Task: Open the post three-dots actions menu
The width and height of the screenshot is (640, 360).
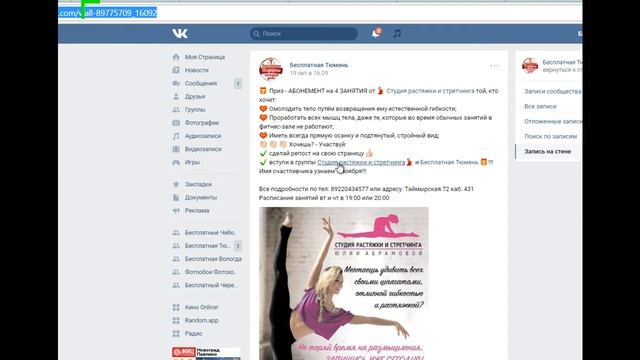Action: pos(494,66)
